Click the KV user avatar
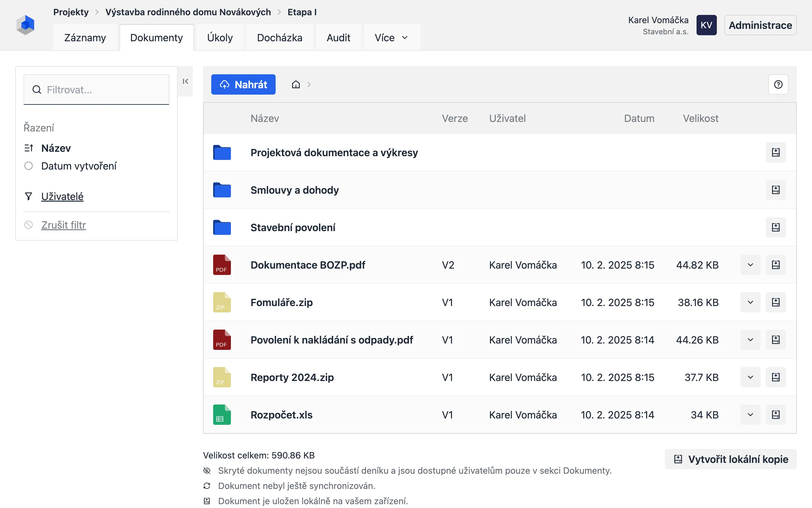The width and height of the screenshot is (812, 508). [x=706, y=25]
